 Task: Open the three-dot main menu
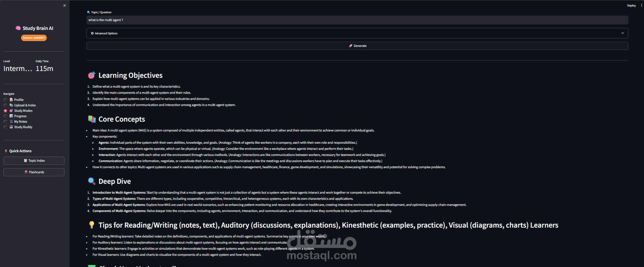pyautogui.click(x=641, y=5)
